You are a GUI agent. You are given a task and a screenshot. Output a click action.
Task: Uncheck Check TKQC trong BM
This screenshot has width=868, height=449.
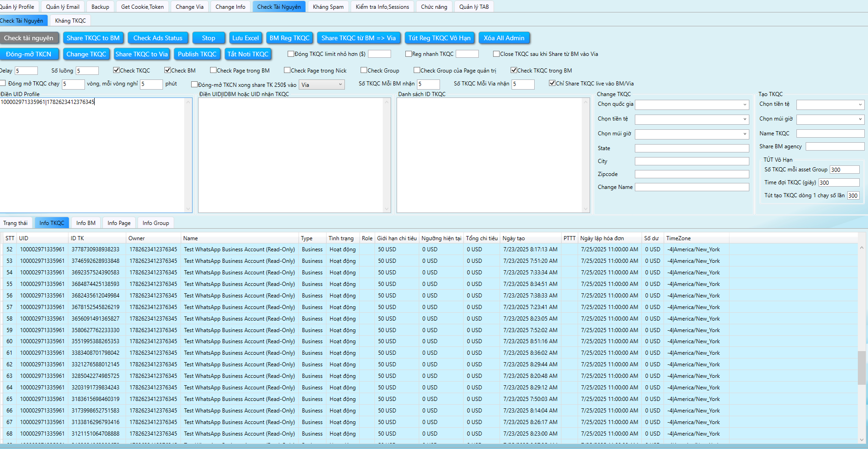click(x=514, y=70)
